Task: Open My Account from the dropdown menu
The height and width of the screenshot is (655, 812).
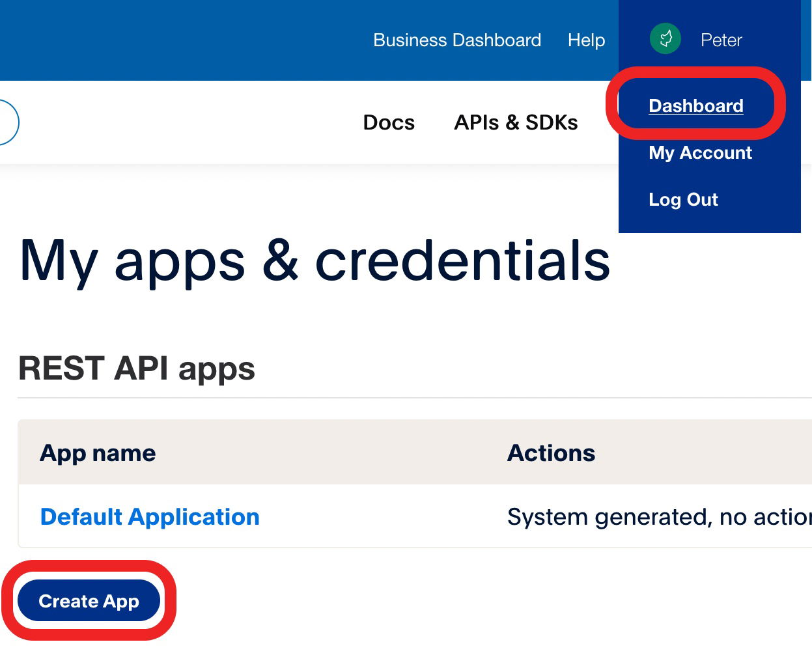Action: click(x=700, y=152)
